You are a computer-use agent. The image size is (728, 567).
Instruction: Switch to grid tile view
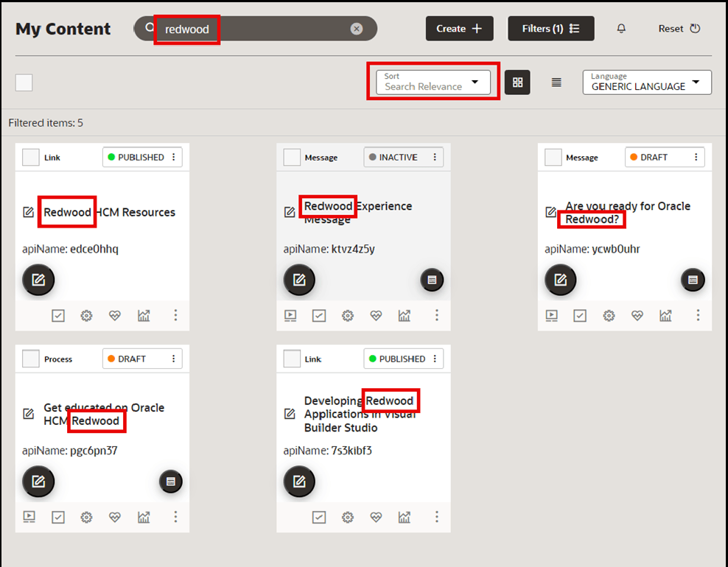517,82
